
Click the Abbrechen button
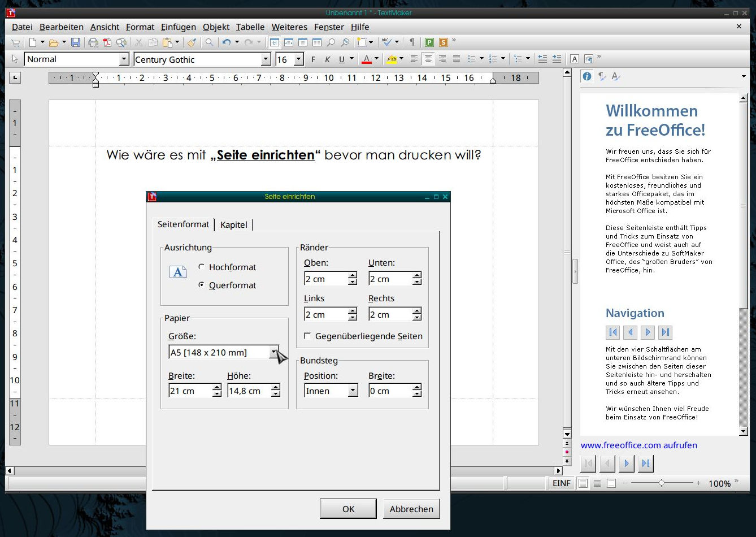coord(411,509)
